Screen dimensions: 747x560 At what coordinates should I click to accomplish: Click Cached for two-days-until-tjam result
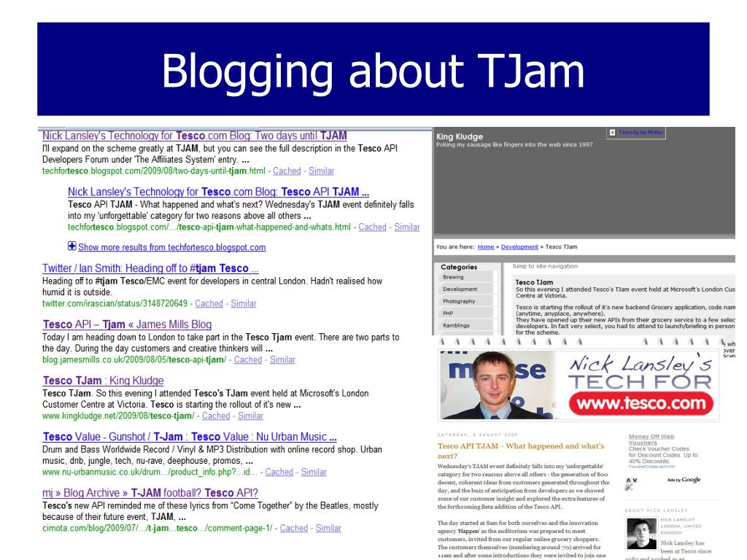click(x=287, y=171)
